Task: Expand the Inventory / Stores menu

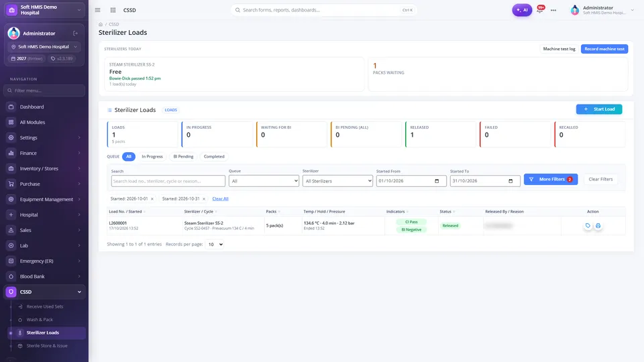Action: [x=44, y=168]
